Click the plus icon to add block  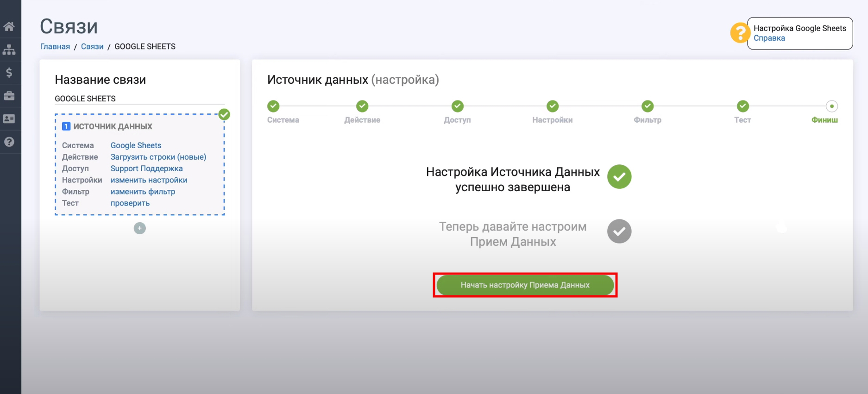[x=140, y=228]
